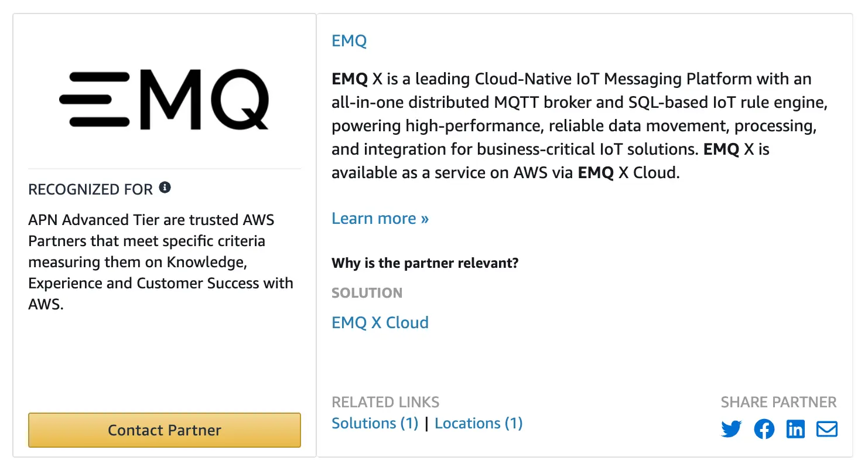Select the EMQ company logo
This screenshot has height=470, width=868.
pos(164,98)
